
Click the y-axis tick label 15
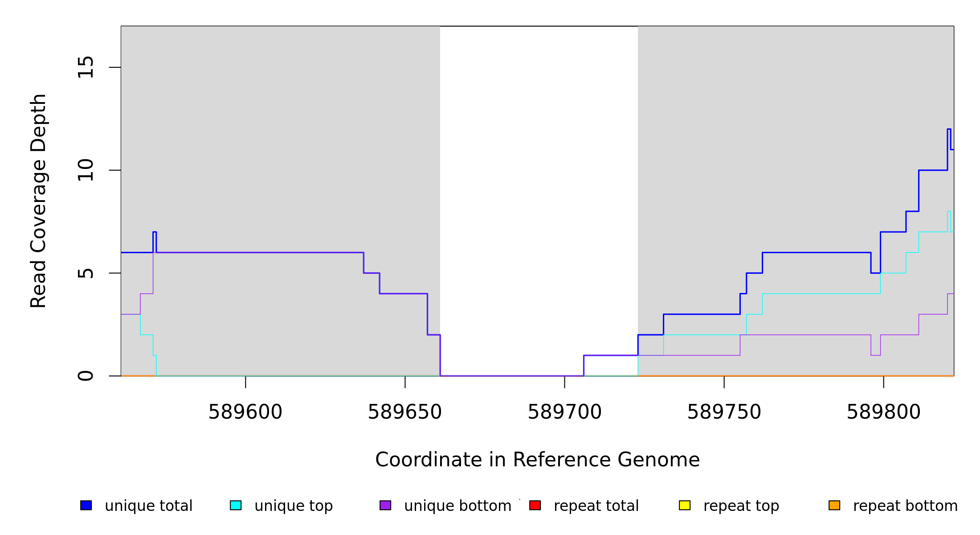(86, 67)
